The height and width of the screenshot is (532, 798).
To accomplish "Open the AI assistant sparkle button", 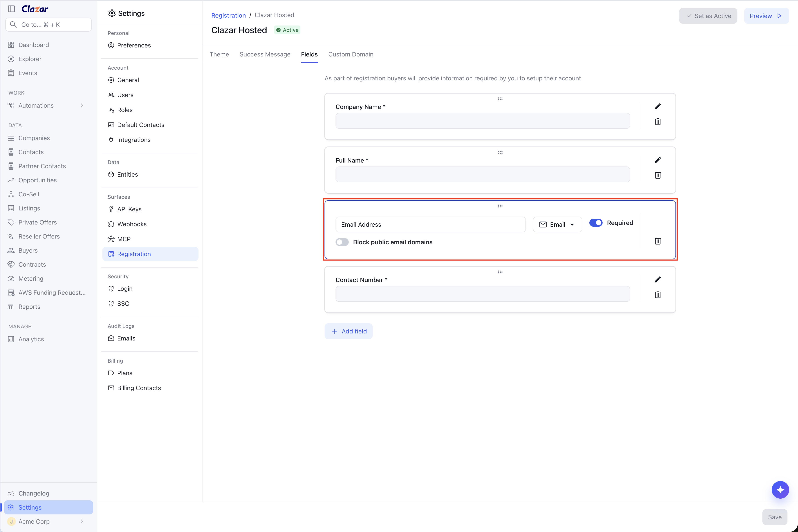I will [x=780, y=490].
